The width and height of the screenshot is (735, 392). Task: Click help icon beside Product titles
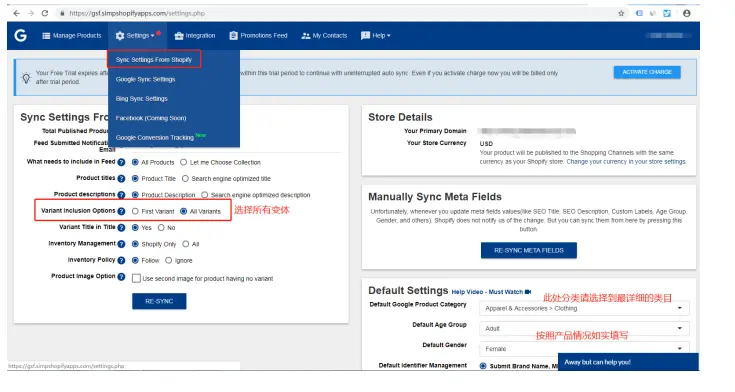point(121,178)
